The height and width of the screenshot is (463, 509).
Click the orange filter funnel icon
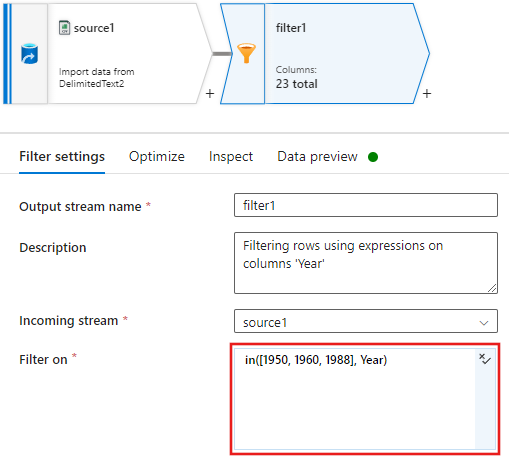tap(246, 53)
